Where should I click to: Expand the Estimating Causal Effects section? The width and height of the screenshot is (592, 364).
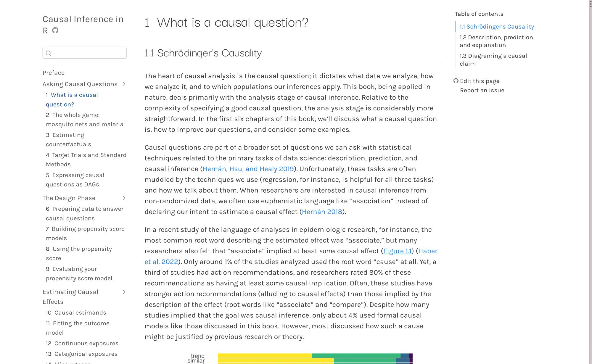(x=125, y=292)
